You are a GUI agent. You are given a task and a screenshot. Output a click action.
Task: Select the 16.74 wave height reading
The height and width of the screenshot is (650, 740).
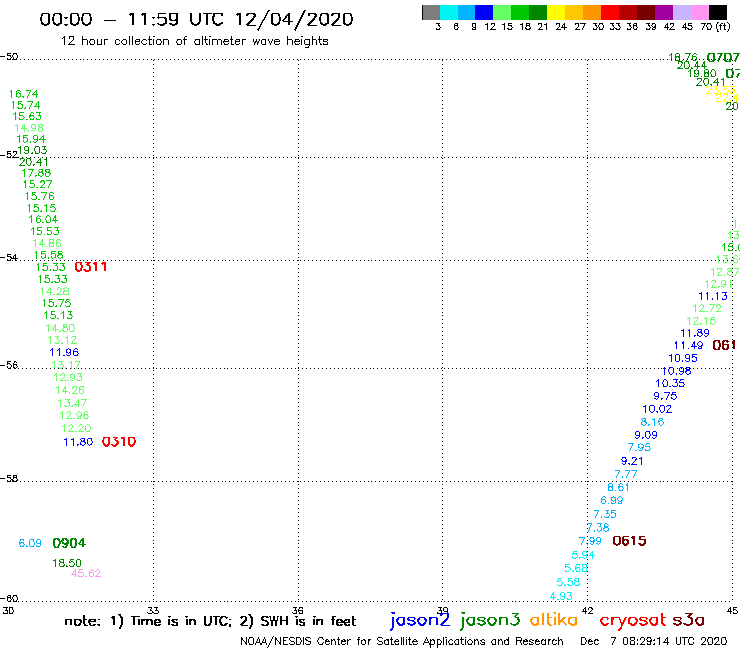pos(24,94)
